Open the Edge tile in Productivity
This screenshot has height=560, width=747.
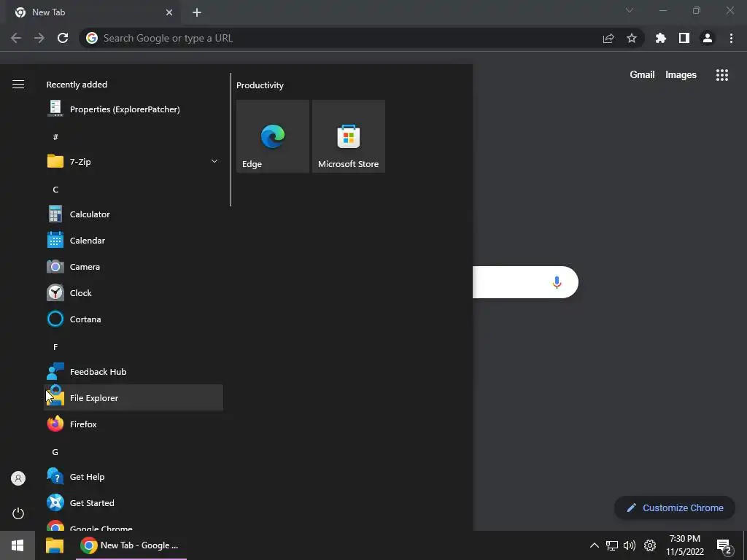[x=273, y=136]
